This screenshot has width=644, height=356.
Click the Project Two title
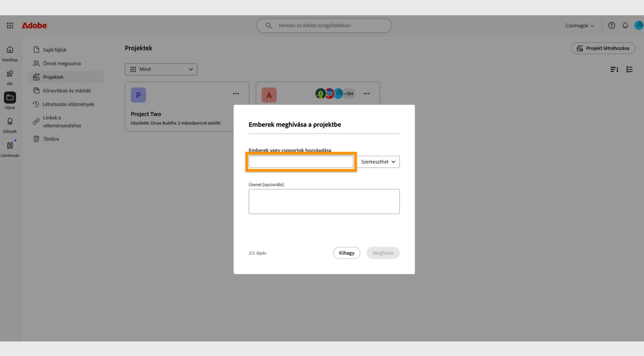pos(146,114)
